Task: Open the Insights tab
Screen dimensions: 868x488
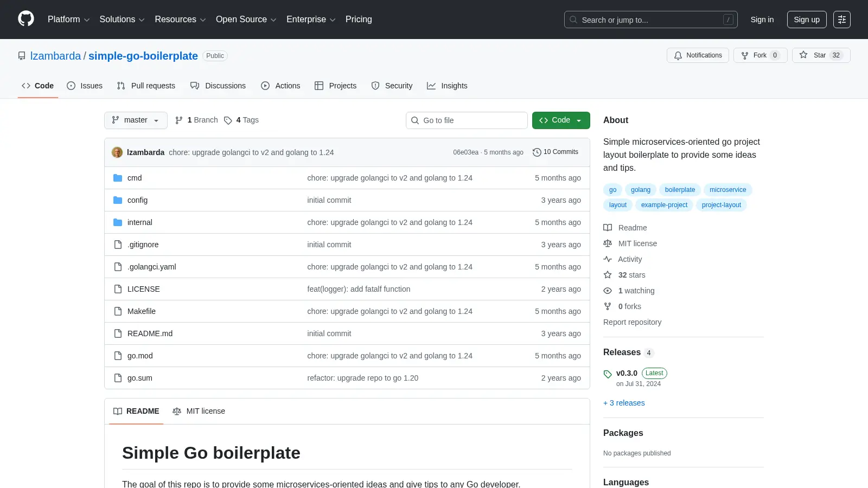Action: 447,86
